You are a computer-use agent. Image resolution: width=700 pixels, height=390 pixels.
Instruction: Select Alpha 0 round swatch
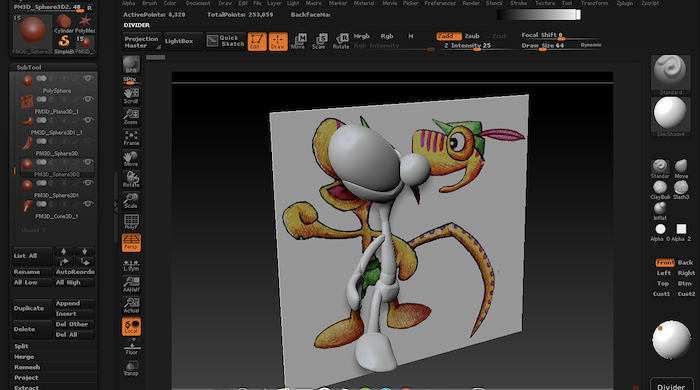pos(660,229)
